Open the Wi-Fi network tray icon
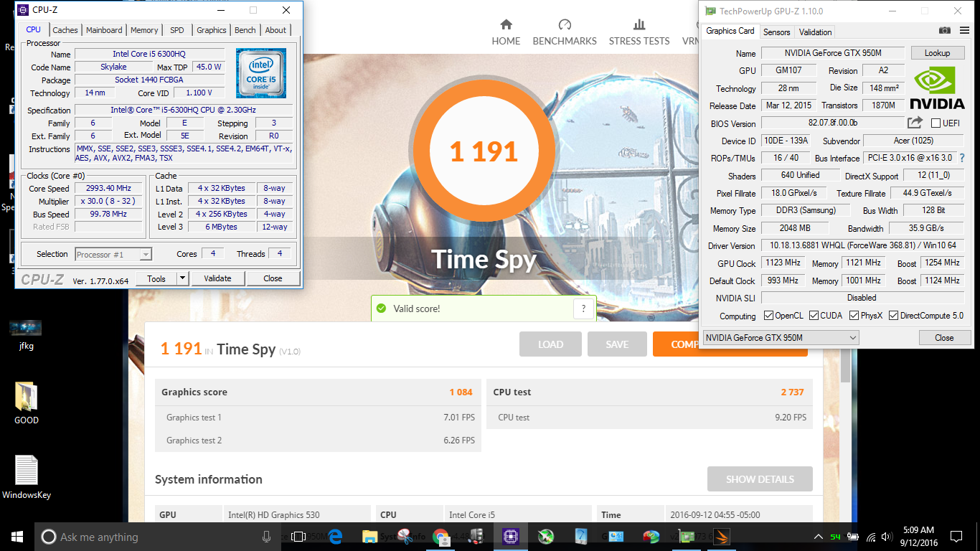 click(871, 537)
